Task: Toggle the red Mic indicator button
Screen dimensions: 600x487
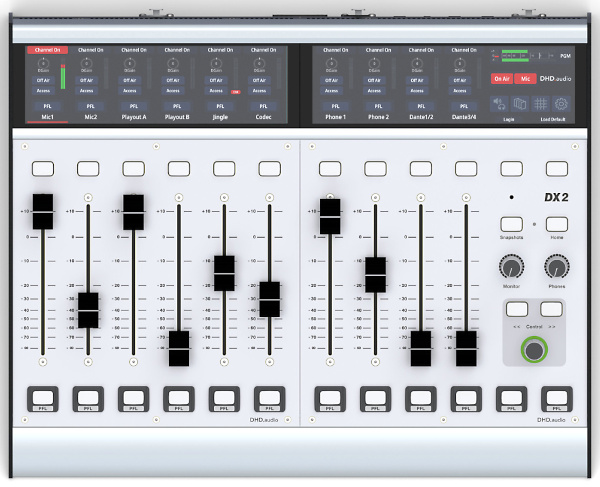Action: click(x=525, y=79)
